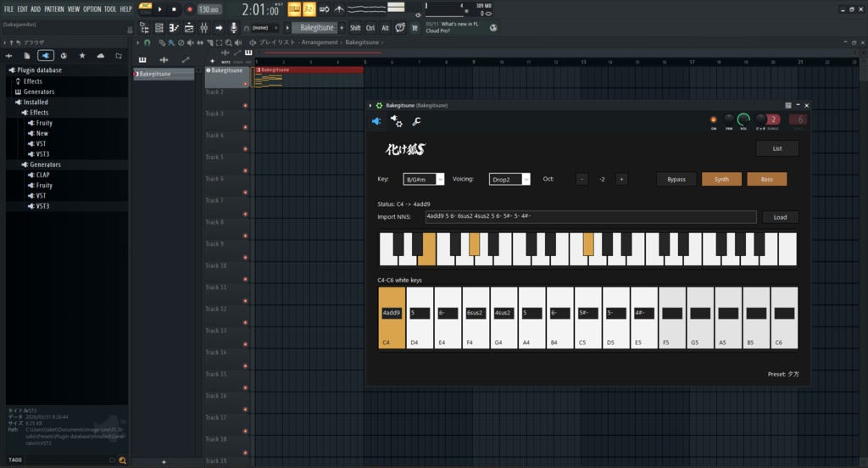Click the pattern piano icon in picker panel

pos(142,59)
